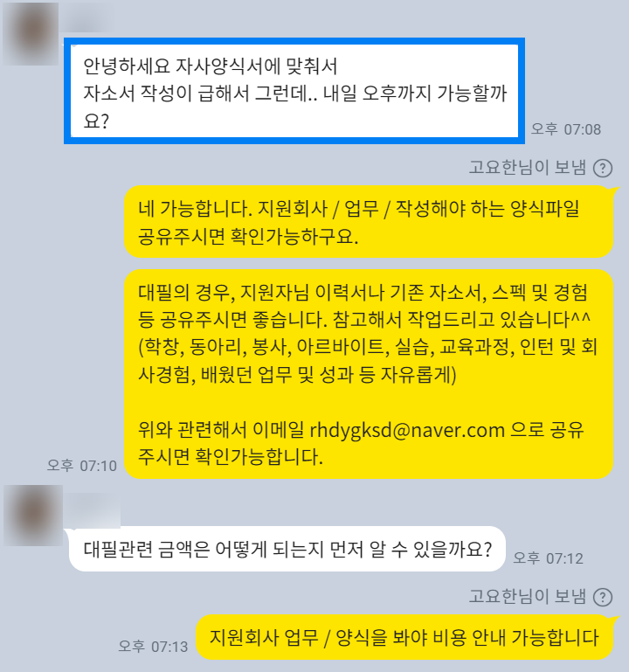The height and width of the screenshot is (672, 629).
Task: Click the yellow bubble starting '네 가능합니다'
Action: 369,222
